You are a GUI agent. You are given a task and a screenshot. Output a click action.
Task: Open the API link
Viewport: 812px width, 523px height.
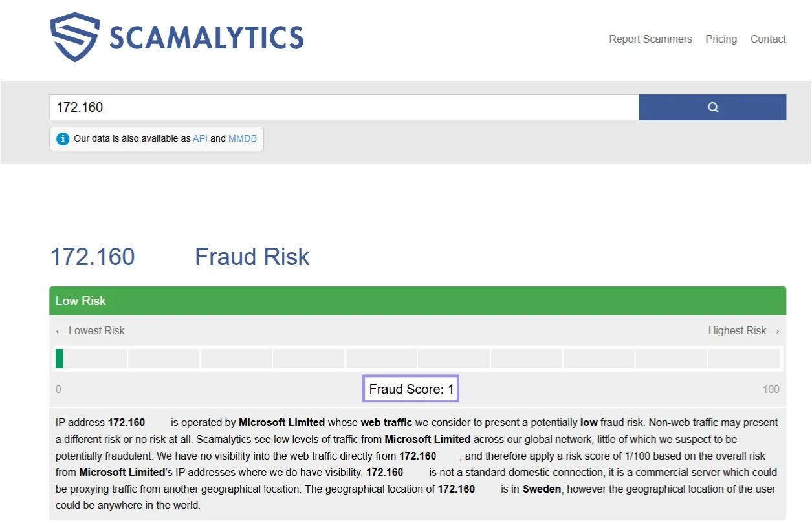tap(200, 138)
